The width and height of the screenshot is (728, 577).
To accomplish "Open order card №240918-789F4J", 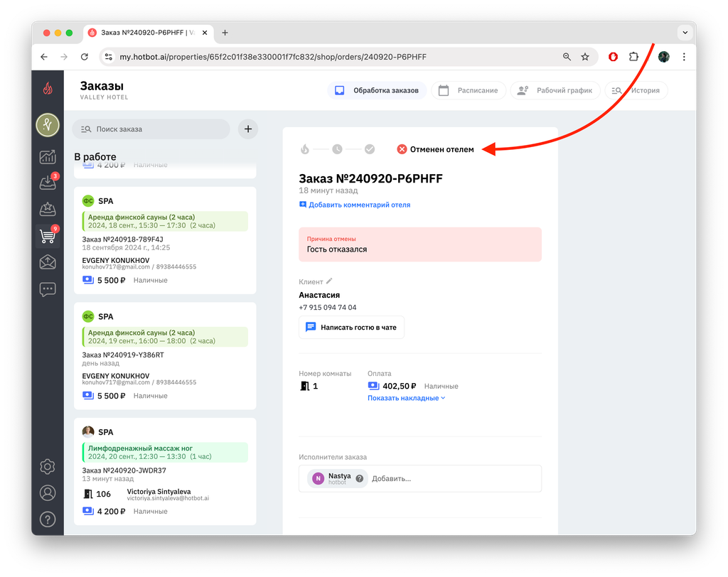I will point(165,240).
